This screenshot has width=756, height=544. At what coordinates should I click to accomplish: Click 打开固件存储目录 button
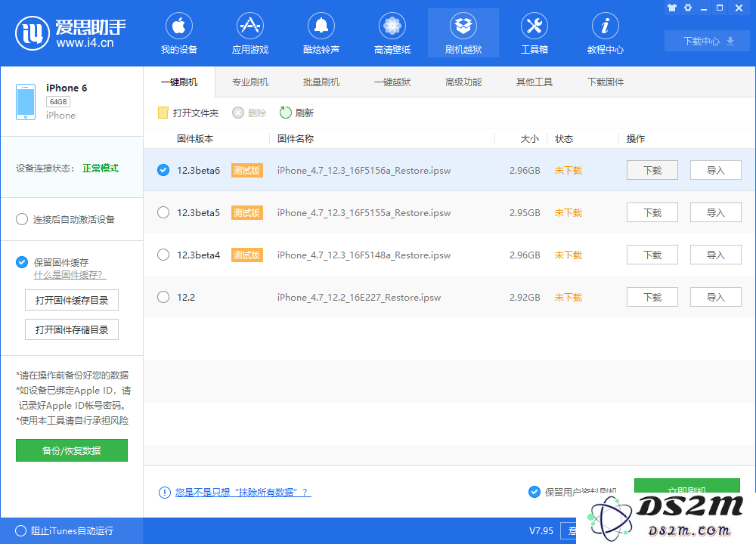72,329
